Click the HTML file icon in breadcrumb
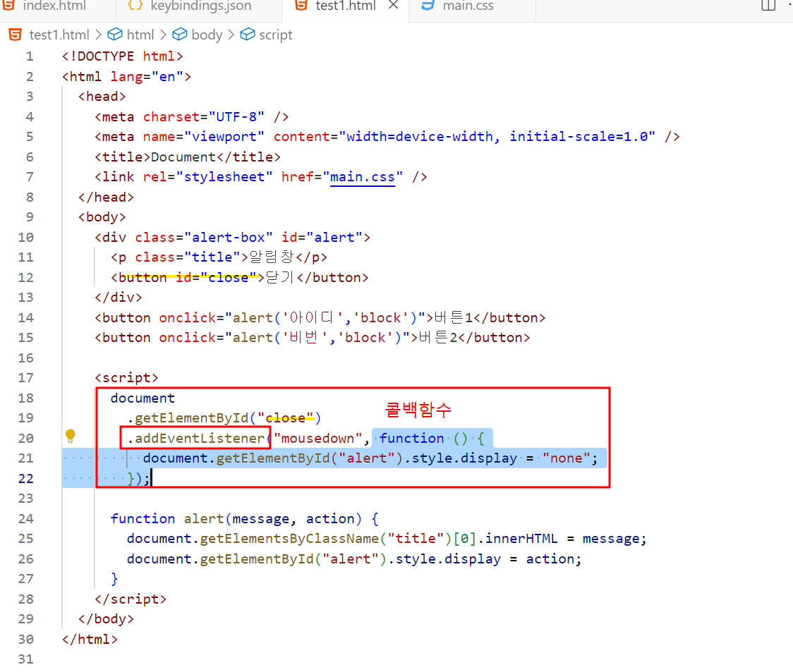This screenshot has width=793, height=672. 16,35
